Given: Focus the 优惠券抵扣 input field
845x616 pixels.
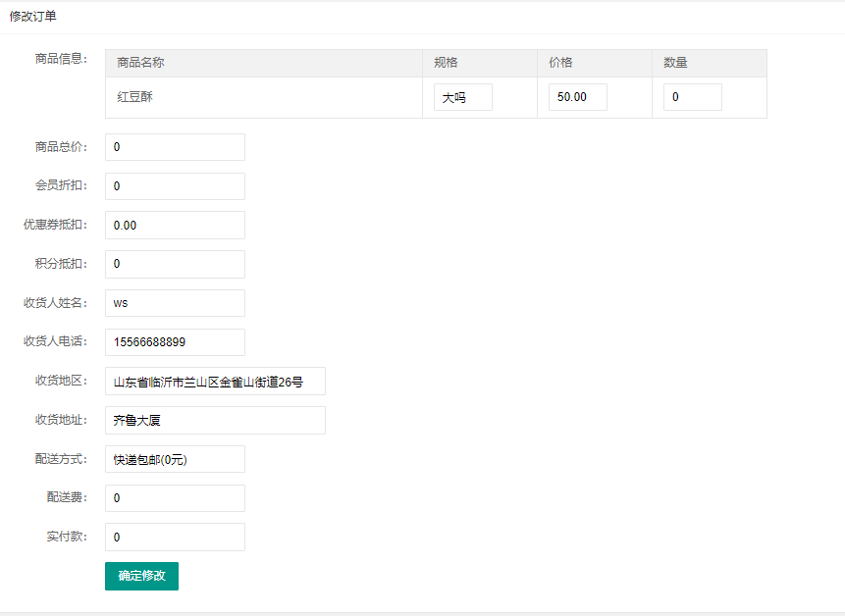Looking at the screenshot, I should pyautogui.click(x=175, y=225).
